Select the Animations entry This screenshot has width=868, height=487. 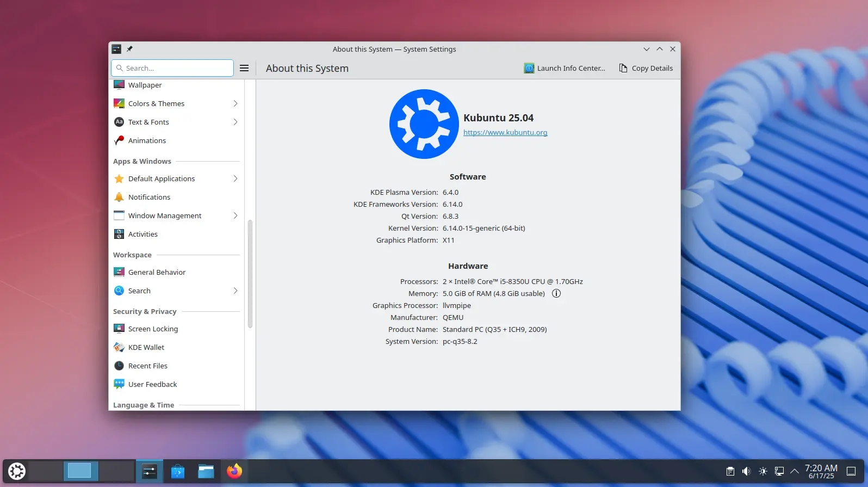coord(177,140)
